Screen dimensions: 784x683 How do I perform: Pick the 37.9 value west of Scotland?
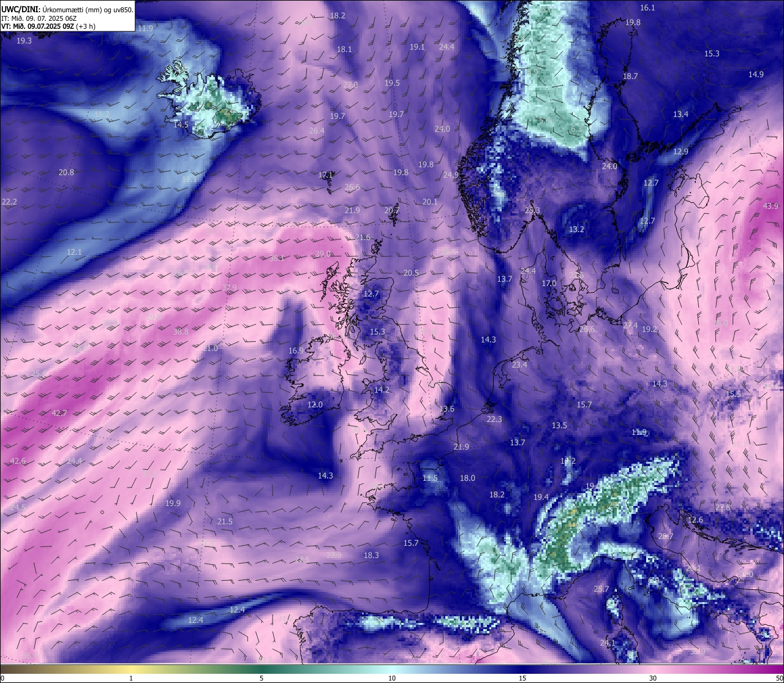click(230, 288)
